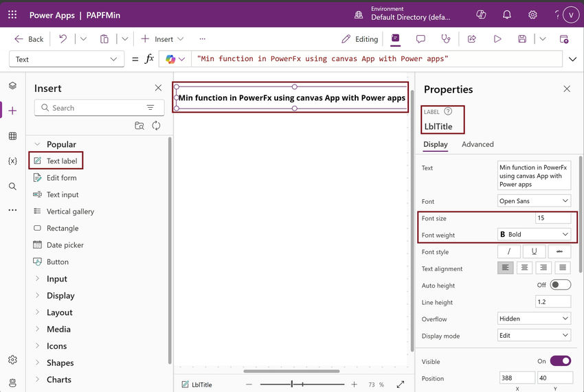Screen dimensions: 584x392
Task: Click the fx formula icon
Action: tap(149, 59)
